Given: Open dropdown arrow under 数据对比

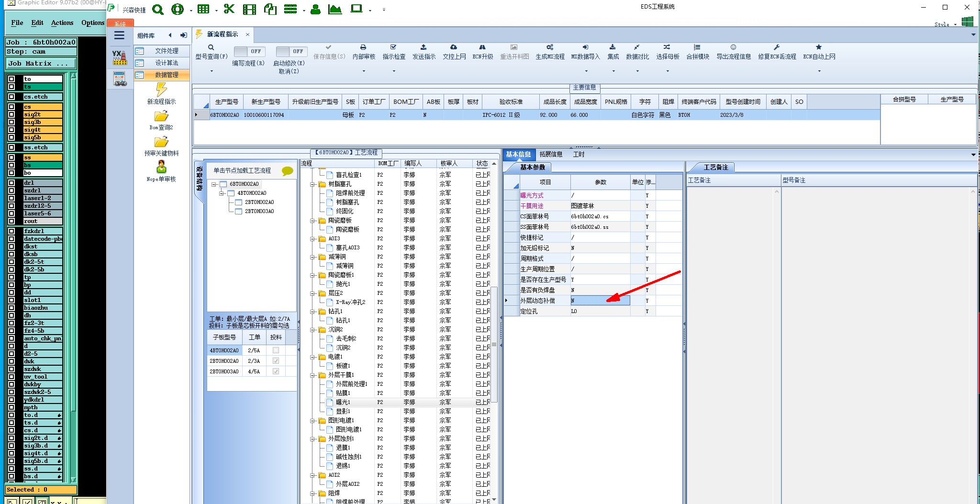Looking at the screenshot, I should (x=637, y=71).
